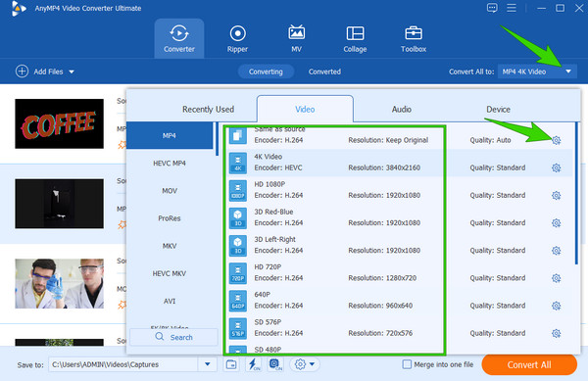Open settings gear for HD 720P preset
This screenshot has width=588, height=381.
click(x=556, y=278)
